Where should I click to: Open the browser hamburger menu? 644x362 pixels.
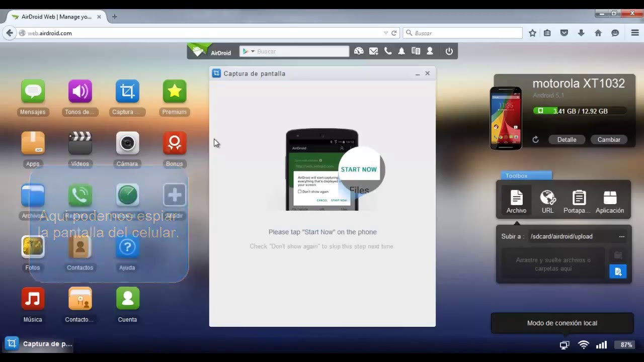(635, 33)
